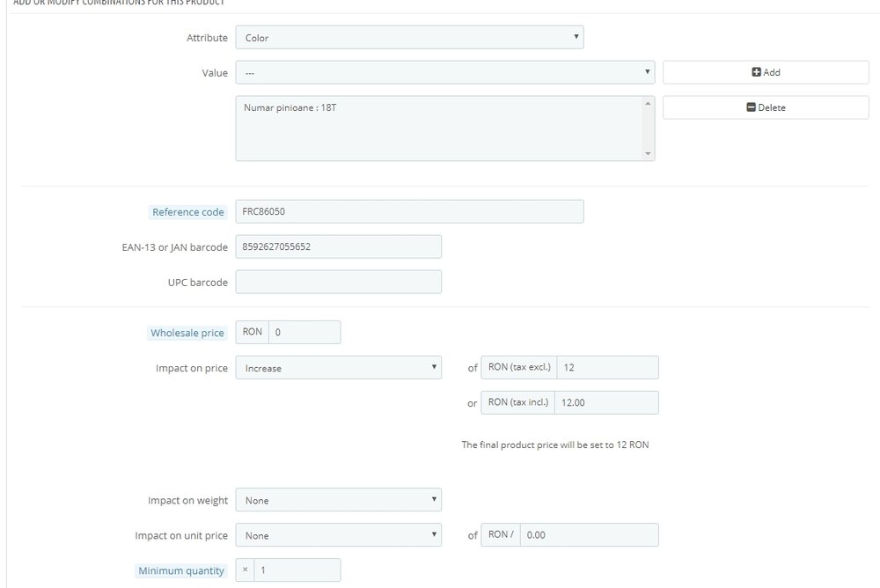Focus the Reference code field

(x=409, y=212)
